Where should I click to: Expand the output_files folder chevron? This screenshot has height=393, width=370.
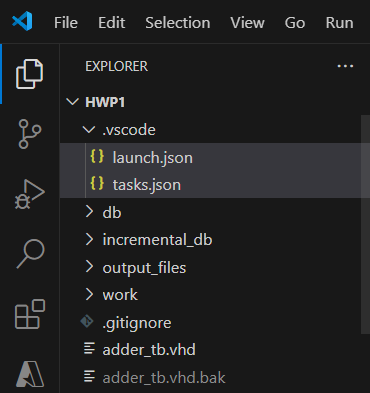click(x=89, y=266)
